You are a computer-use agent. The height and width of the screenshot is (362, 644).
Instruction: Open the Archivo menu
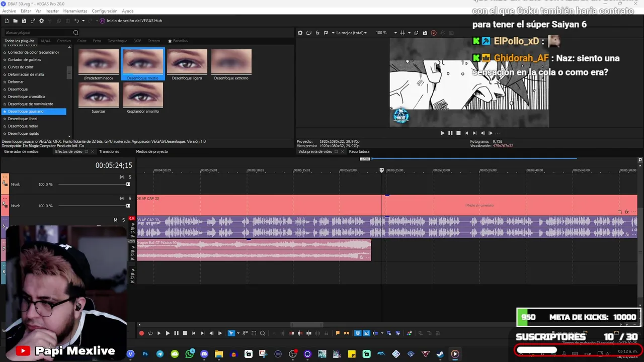tap(9, 11)
